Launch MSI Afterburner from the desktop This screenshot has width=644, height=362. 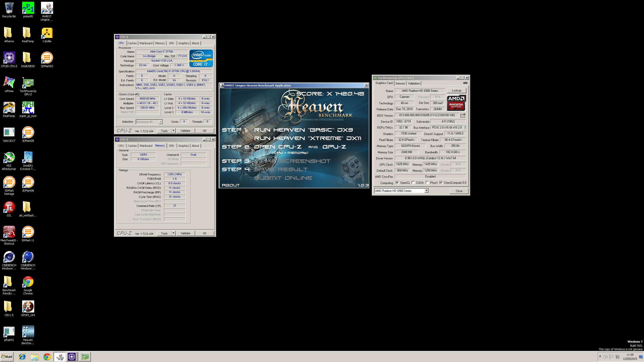pos(9,161)
